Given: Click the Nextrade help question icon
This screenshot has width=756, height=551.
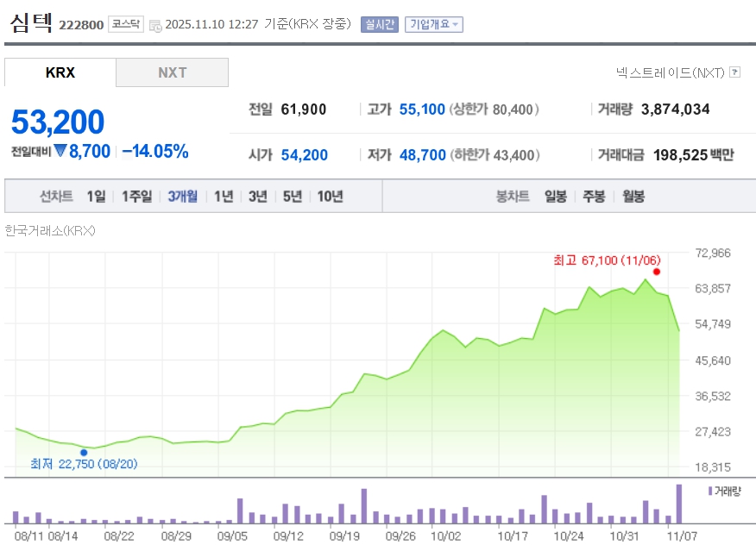Looking at the screenshot, I should [734, 72].
